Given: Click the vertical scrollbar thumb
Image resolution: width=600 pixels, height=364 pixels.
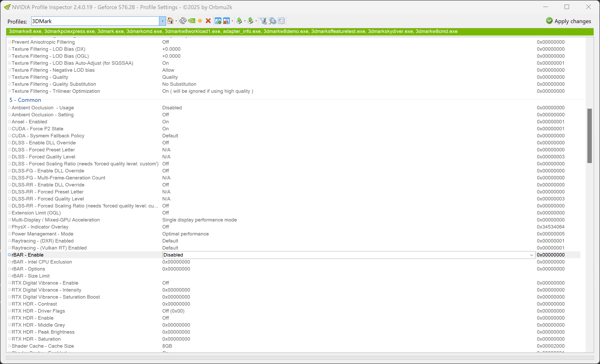Looking at the screenshot, I should pos(589,136).
